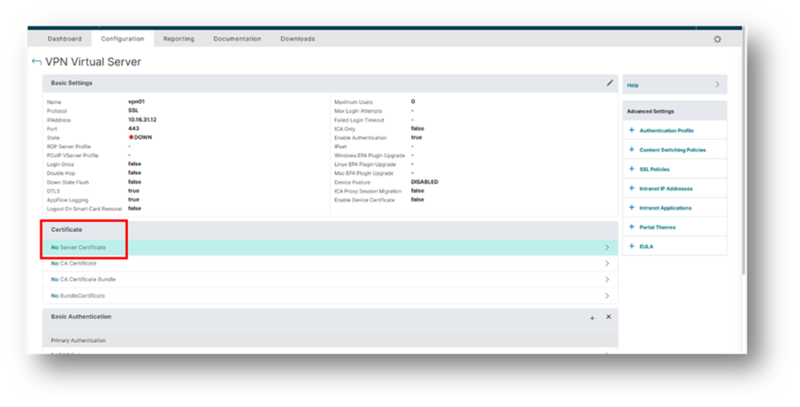Open No Server Certificate row chevron
This screenshot has height=407, width=800.
(607, 247)
